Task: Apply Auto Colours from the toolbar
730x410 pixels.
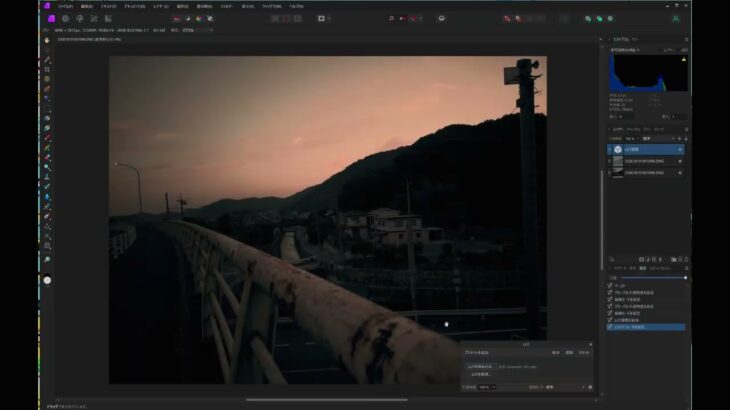Action: click(199, 19)
